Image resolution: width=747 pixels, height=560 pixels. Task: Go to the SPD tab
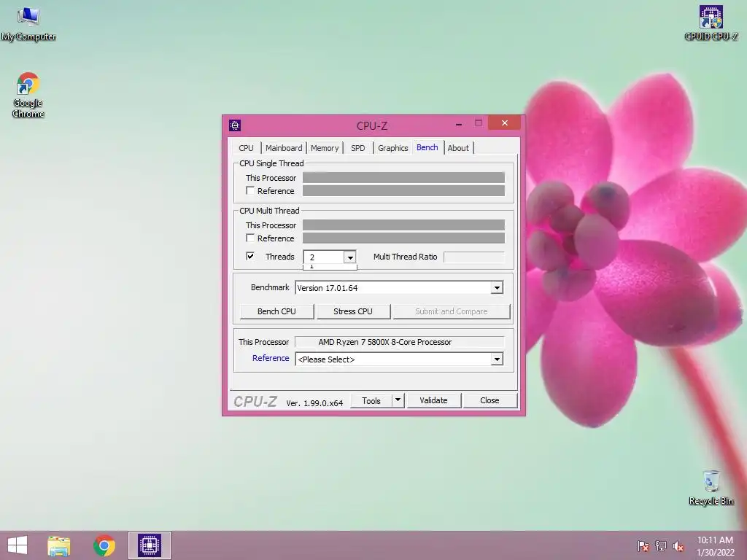click(357, 148)
